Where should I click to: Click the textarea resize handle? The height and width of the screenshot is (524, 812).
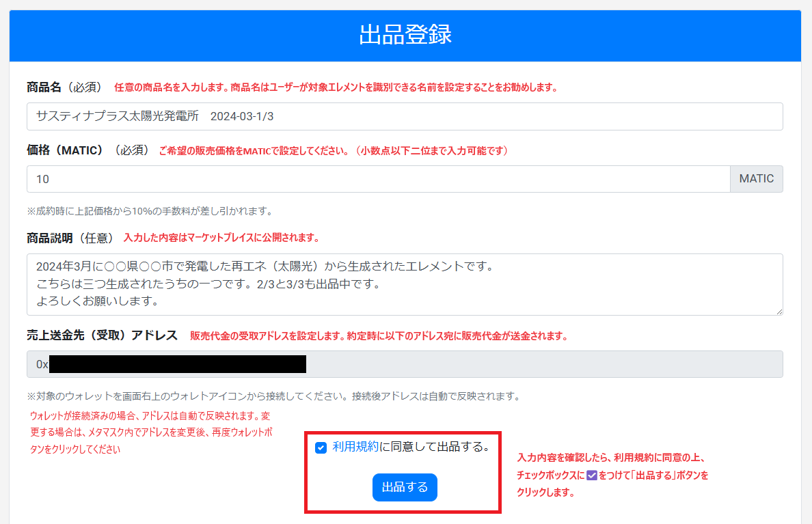pyautogui.click(x=779, y=313)
